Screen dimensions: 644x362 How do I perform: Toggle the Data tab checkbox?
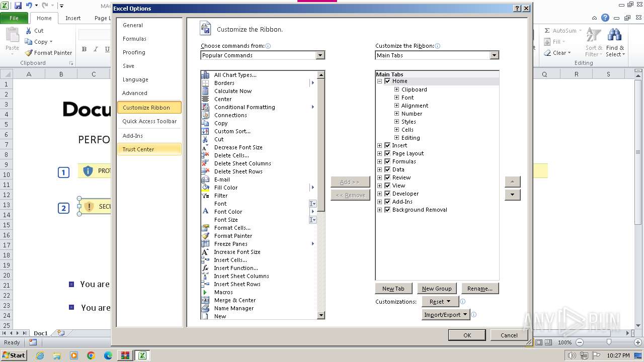(x=387, y=169)
